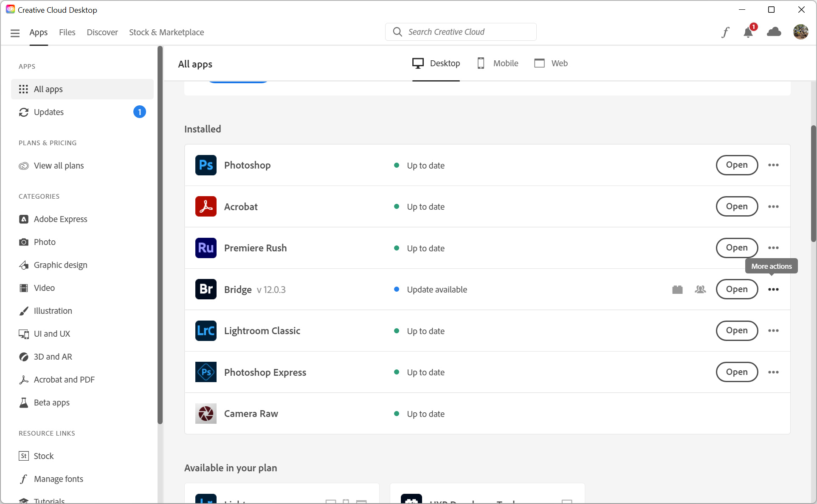817x504 pixels.
Task: Select Video category from sidebar
Action: click(x=44, y=287)
